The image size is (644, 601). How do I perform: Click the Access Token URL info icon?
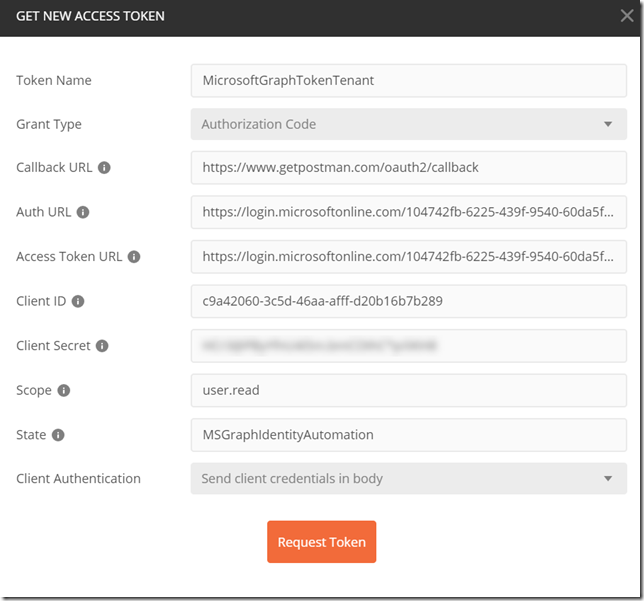click(x=134, y=257)
